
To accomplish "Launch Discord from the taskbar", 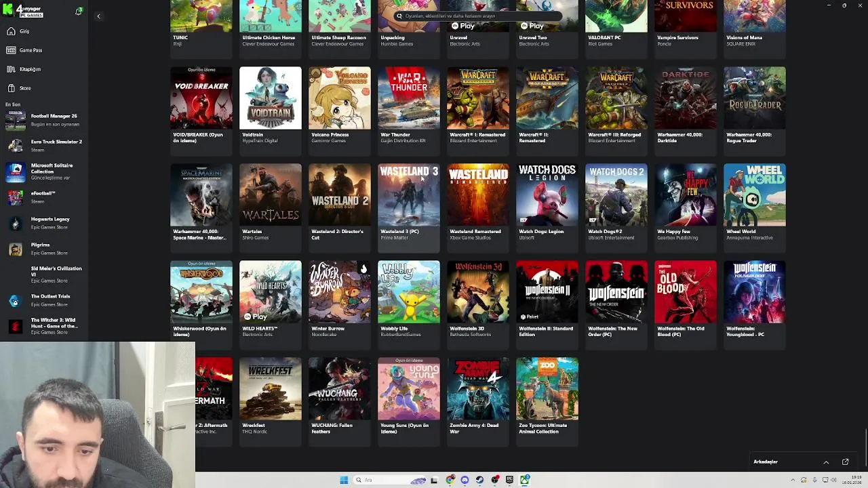I will tap(465, 480).
